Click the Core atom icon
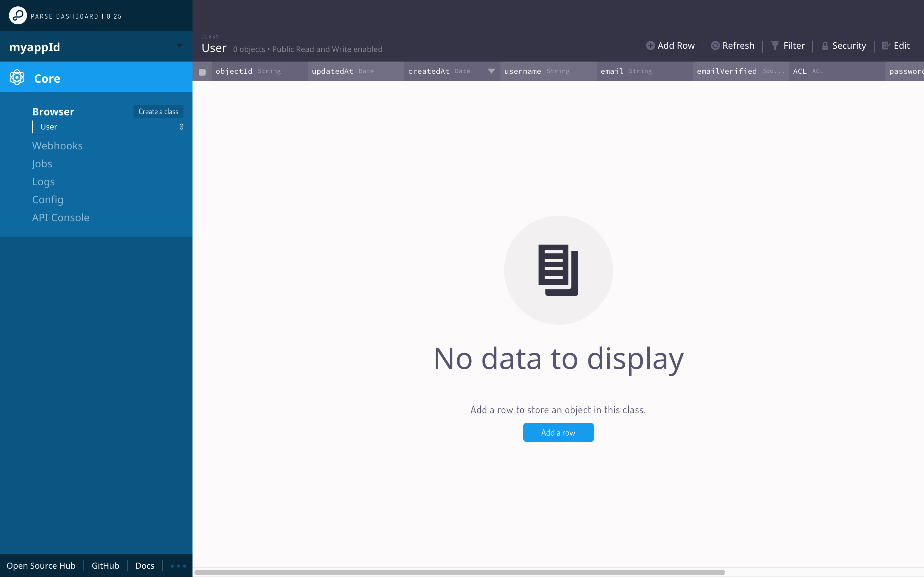924x577 pixels. point(17,78)
